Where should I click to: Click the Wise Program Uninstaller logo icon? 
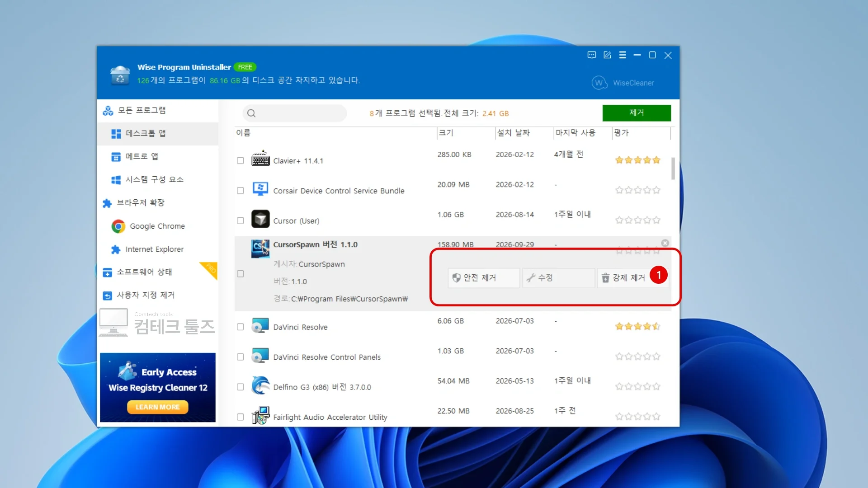click(x=120, y=75)
